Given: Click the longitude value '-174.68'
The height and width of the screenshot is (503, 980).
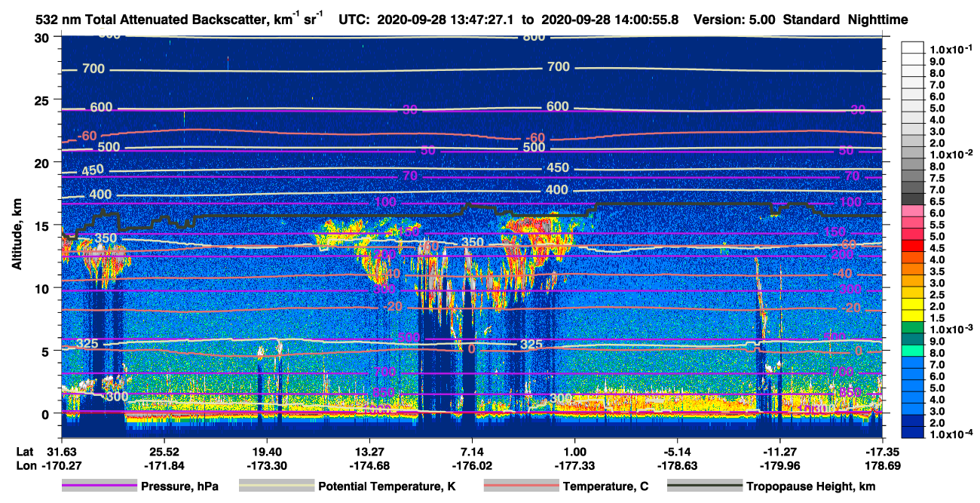Looking at the screenshot, I should (x=369, y=465).
